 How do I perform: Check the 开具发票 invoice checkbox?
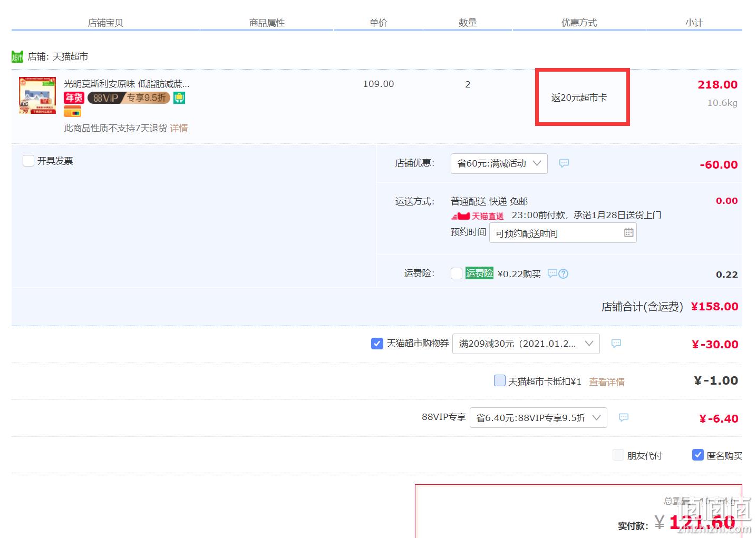coord(28,161)
